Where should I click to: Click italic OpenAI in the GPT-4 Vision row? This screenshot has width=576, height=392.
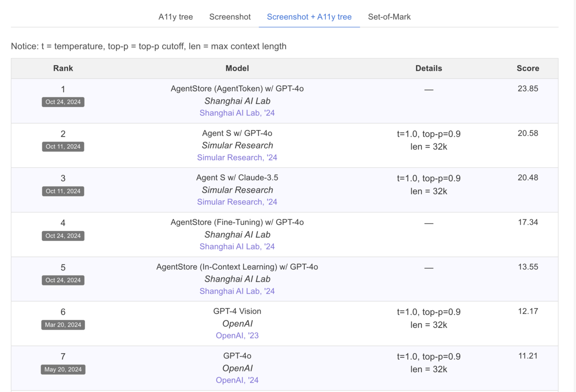[237, 323]
